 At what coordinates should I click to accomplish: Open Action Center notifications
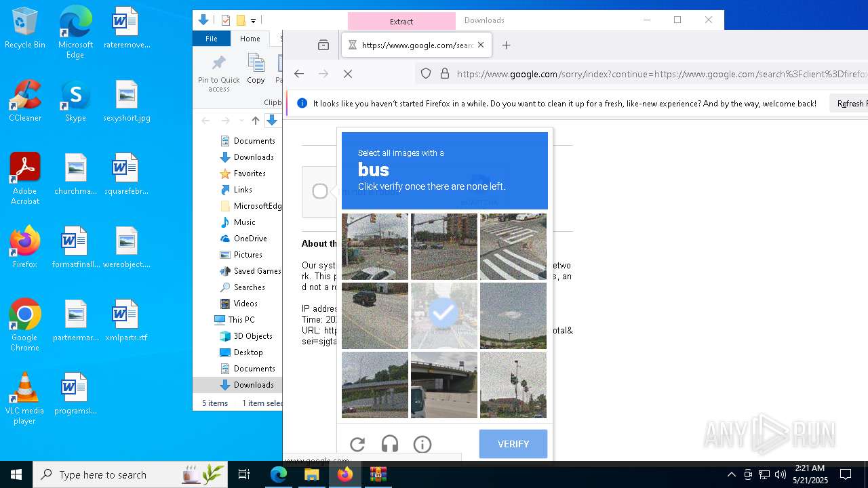(x=846, y=474)
